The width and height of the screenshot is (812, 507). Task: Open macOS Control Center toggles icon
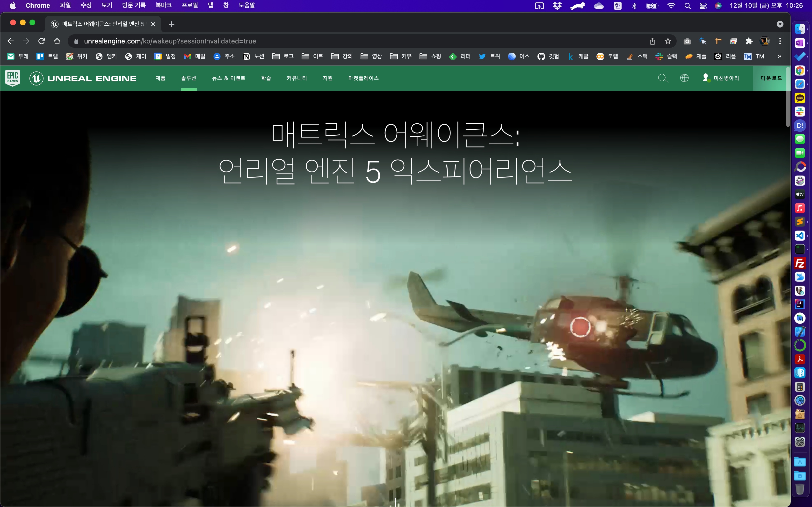click(703, 6)
